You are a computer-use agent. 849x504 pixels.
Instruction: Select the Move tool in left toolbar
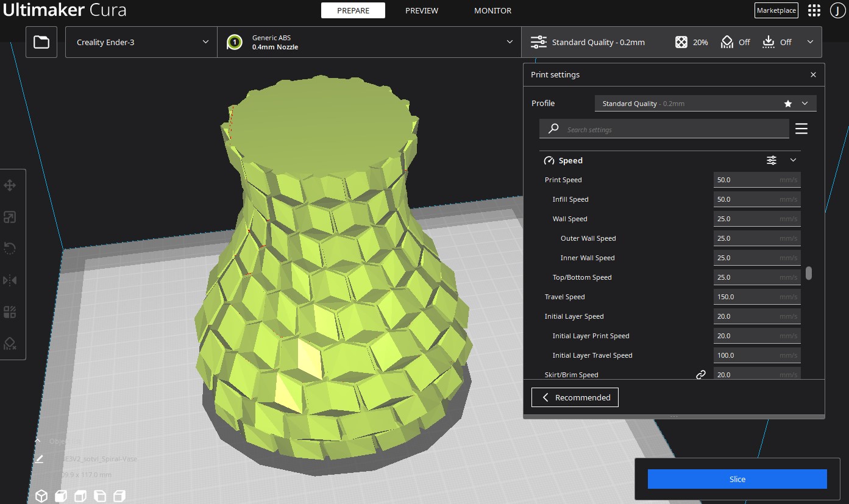[10, 185]
